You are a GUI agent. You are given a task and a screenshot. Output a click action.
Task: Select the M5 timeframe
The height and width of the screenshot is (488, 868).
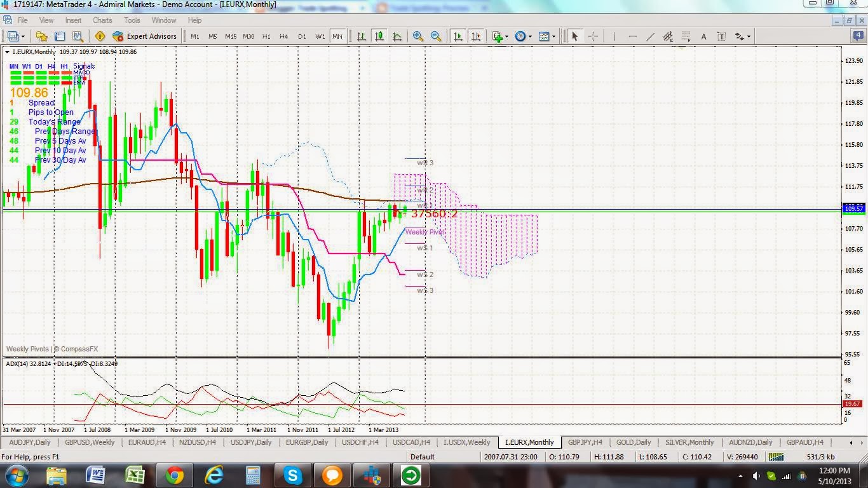(x=212, y=36)
